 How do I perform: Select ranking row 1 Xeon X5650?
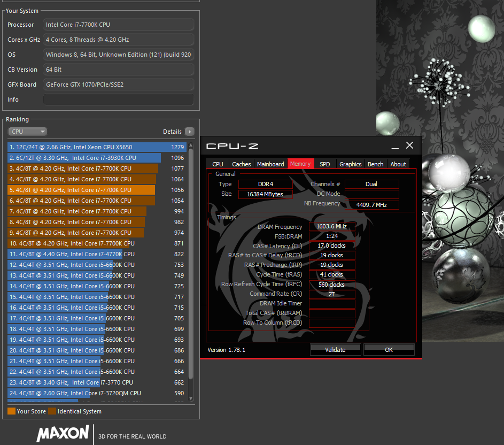pos(97,147)
